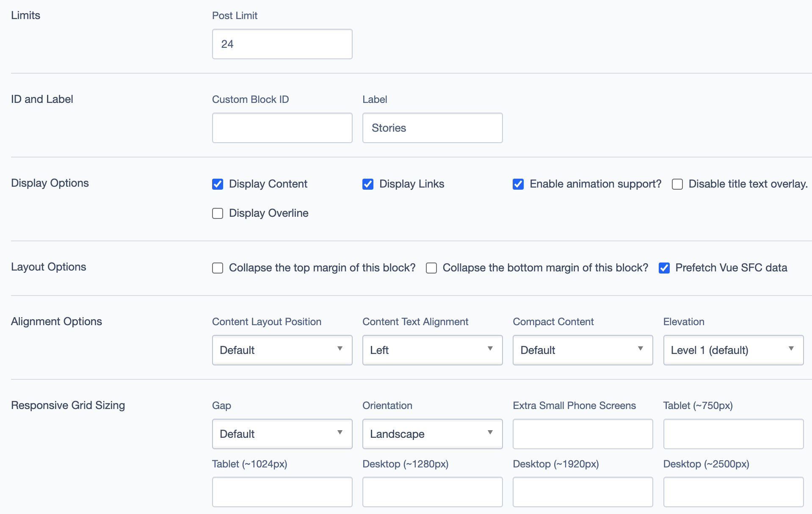Enable the Display Overline option
This screenshot has height=514, width=812.
point(218,213)
